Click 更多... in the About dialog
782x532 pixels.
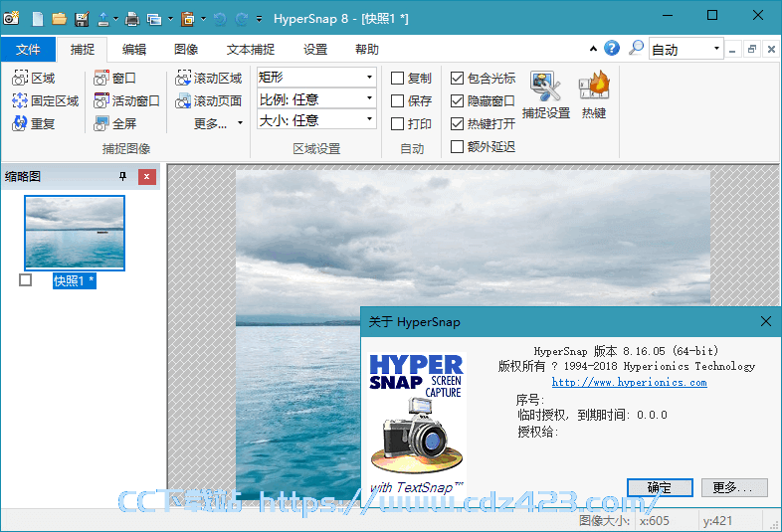(734, 487)
